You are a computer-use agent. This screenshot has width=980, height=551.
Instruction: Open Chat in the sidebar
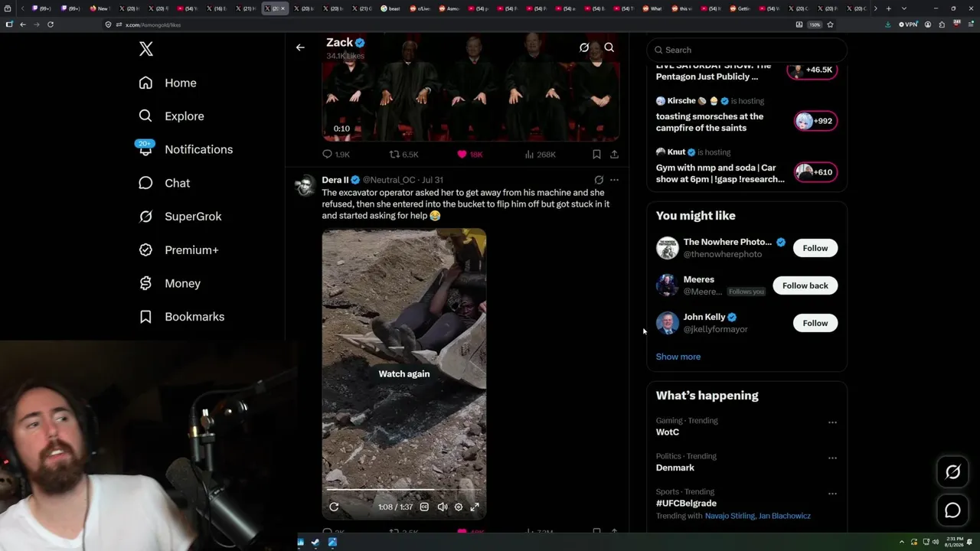(164, 183)
